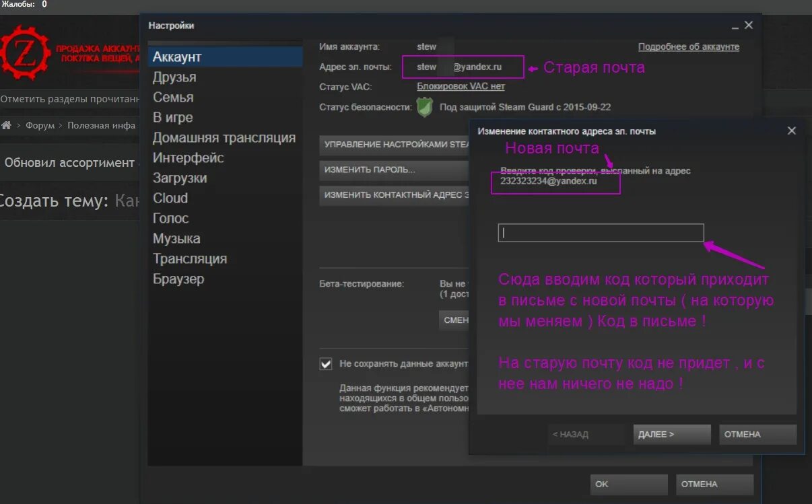
Task: Click the Бета-тестирование label
Action: [x=362, y=284]
